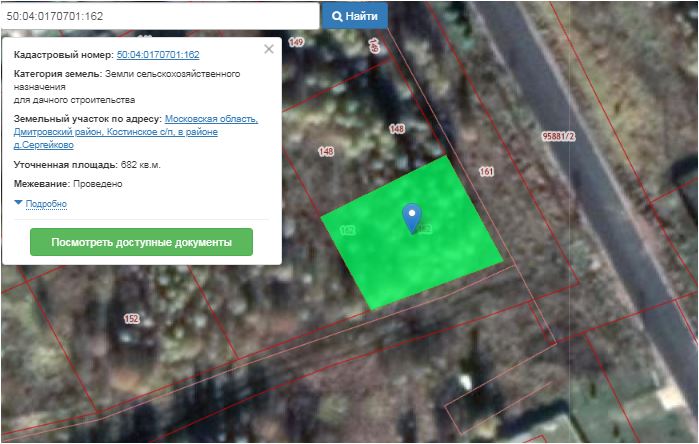Viewport: 699px width, 444px height.
Task: Click the 148 label nearest the green parcel
Action: click(396, 129)
